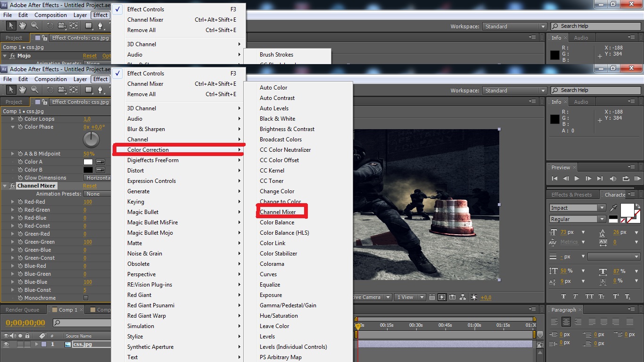Step to next frame in Preview panel
The image size is (644, 362).
coord(588,179)
